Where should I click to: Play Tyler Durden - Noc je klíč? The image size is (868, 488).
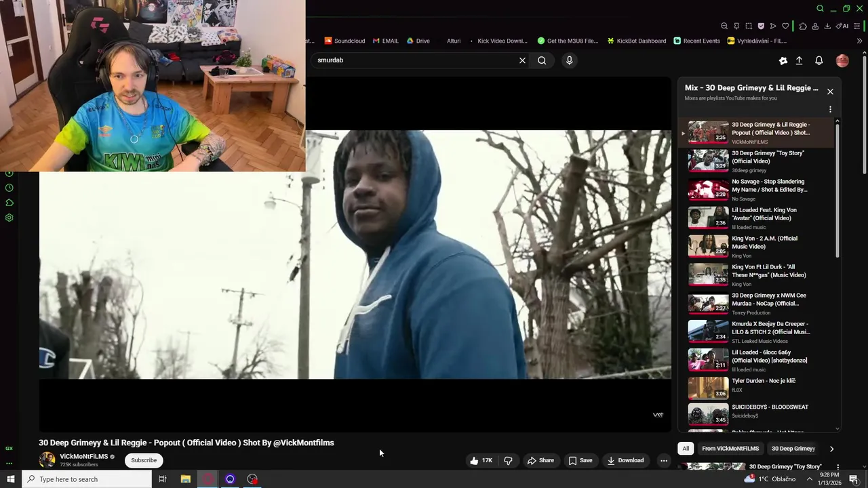(756, 388)
